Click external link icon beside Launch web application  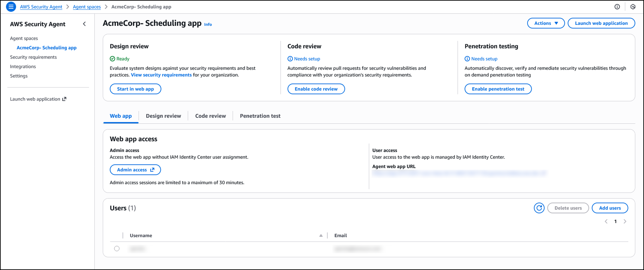tap(64, 99)
